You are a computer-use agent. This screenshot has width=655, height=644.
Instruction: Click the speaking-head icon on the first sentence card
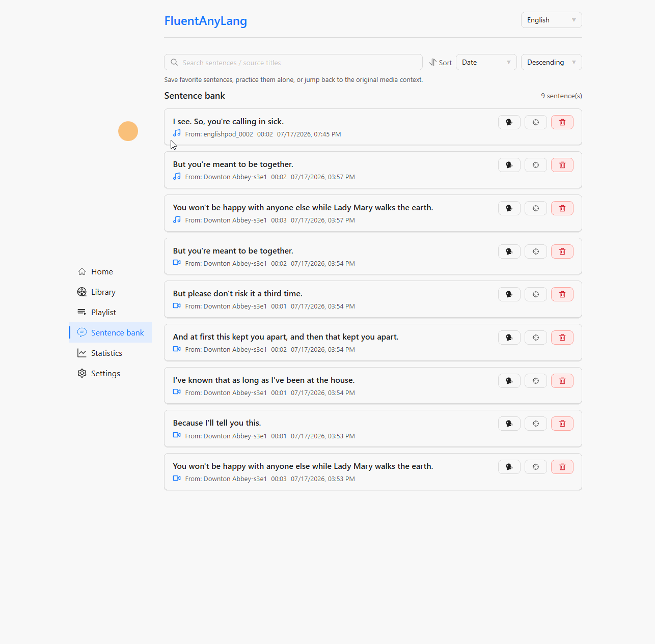click(x=509, y=122)
